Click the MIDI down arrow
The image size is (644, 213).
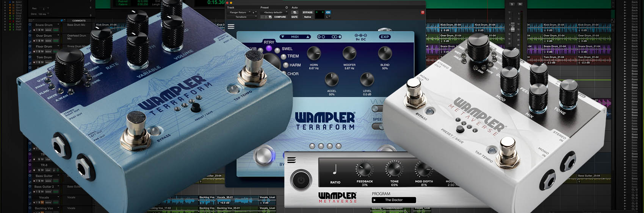click(x=283, y=37)
